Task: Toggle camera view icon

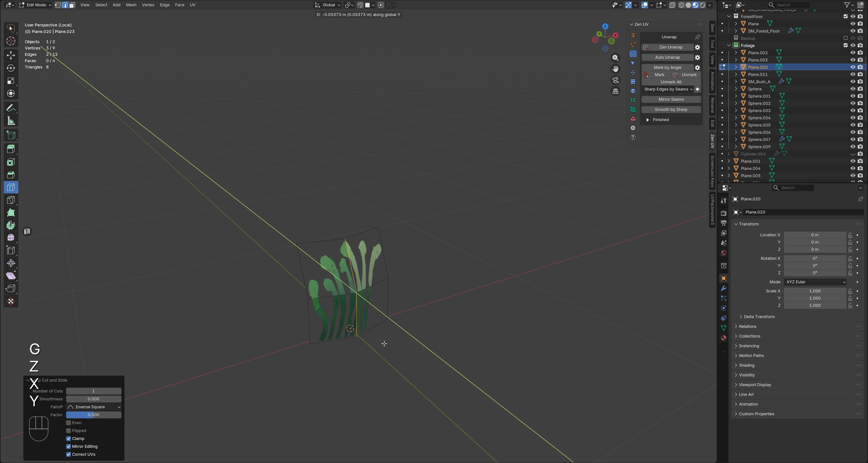Action: 615,80
